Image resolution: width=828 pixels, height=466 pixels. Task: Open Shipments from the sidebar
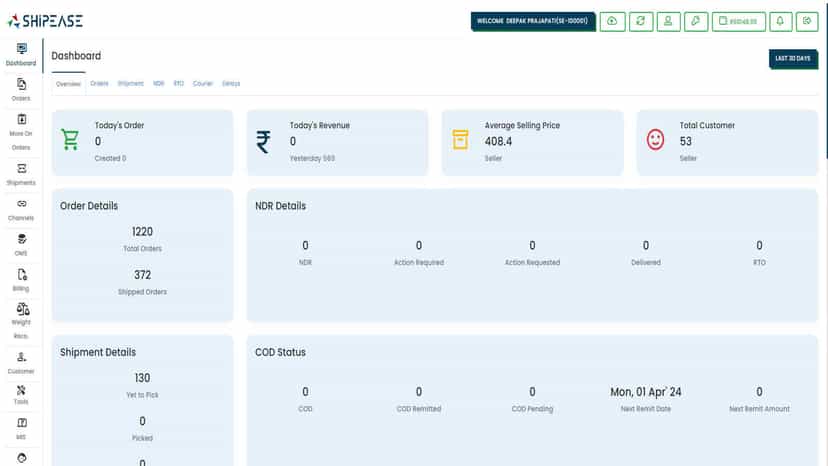point(21,174)
